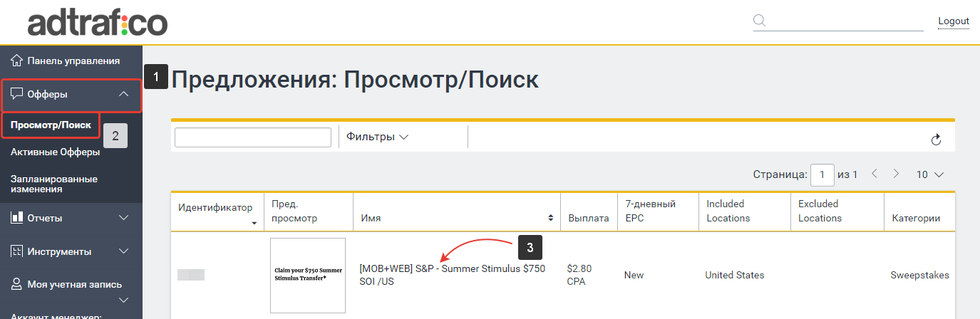Expand the Отчеты section chevron
The width and height of the screenshot is (980, 319).
point(123,217)
